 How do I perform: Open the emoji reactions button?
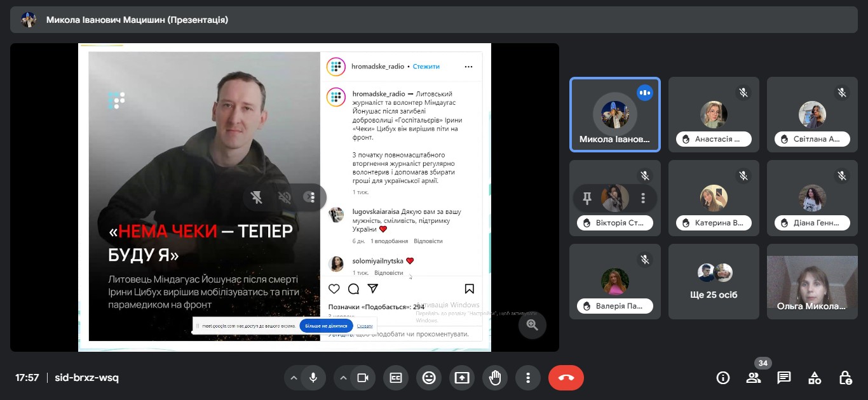pyautogui.click(x=429, y=378)
